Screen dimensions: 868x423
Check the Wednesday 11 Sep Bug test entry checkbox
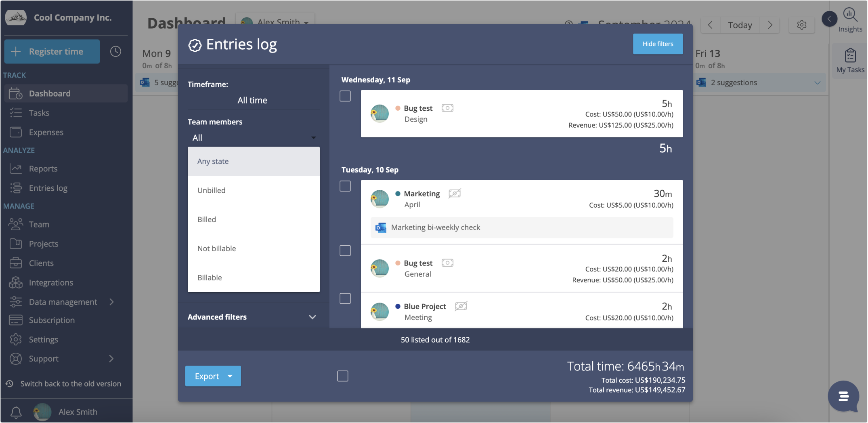(345, 96)
